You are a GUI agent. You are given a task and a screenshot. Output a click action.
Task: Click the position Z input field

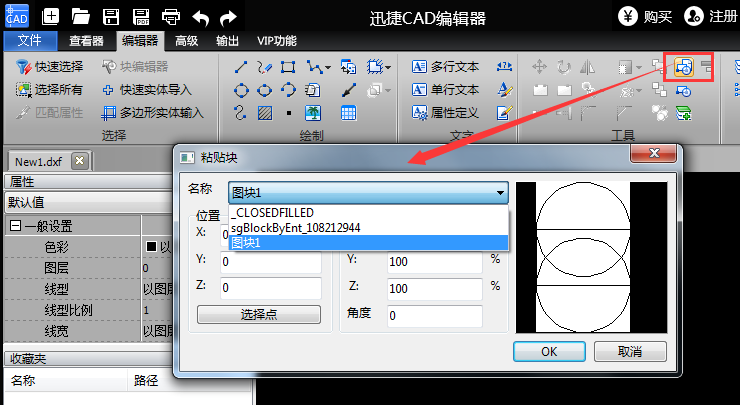[271, 288]
